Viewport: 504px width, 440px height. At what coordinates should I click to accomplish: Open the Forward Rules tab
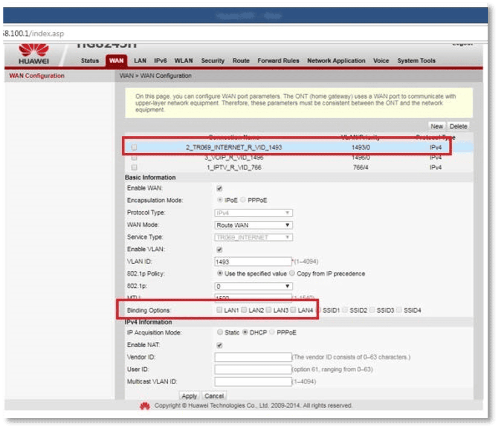pyautogui.click(x=278, y=61)
